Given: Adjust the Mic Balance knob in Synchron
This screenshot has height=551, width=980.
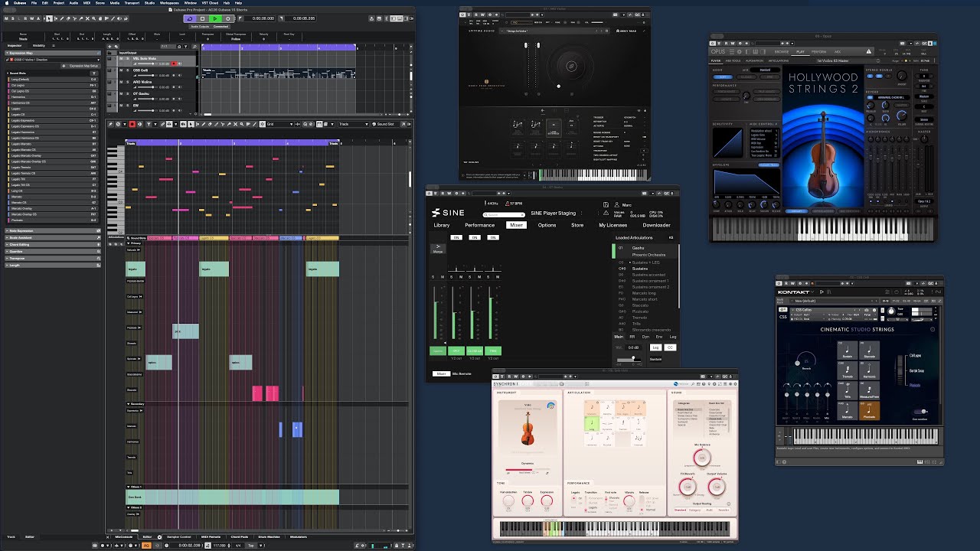Looking at the screenshot, I should pyautogui.click(x=701, y=457).
